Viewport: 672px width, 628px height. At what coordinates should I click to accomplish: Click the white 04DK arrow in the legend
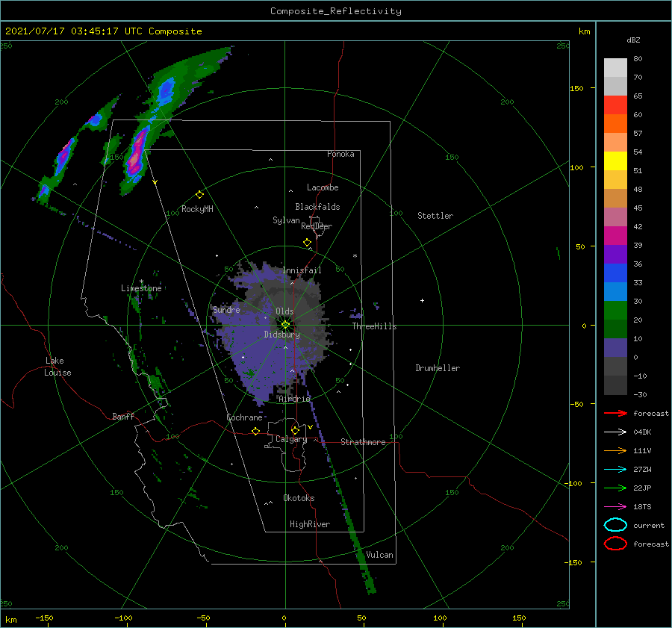click(615, 432)
